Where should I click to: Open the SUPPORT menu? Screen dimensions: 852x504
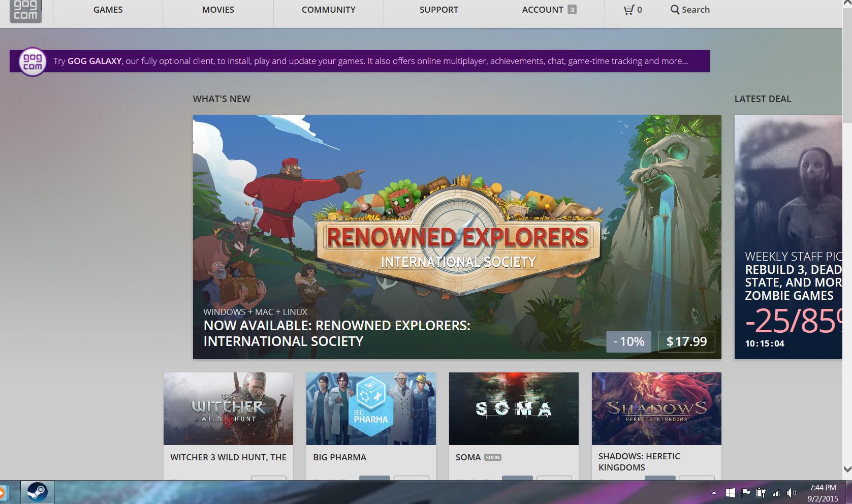438,10
